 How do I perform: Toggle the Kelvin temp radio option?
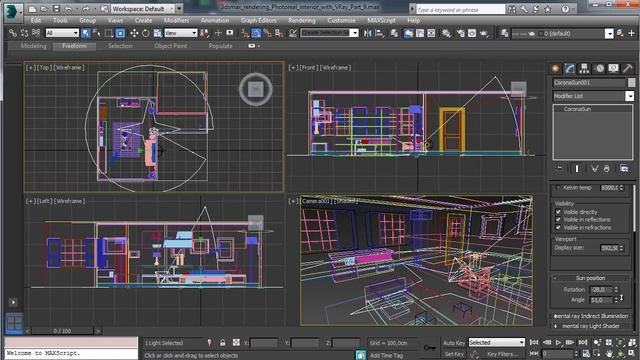pos(558,187)
